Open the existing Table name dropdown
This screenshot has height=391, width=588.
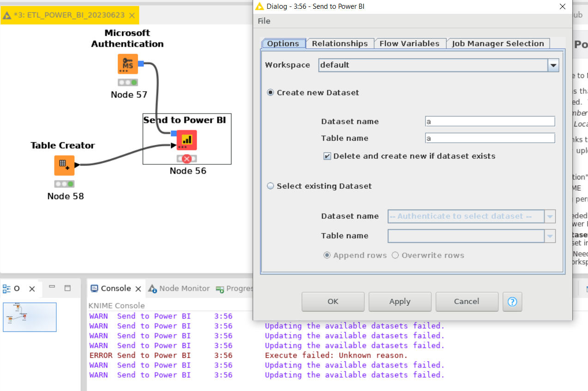coord(550,236)
